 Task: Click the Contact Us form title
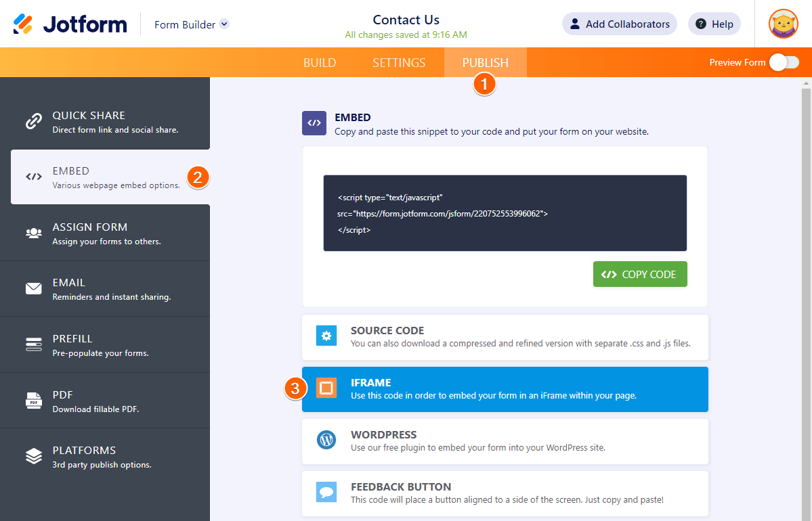[x=406, y=20]
